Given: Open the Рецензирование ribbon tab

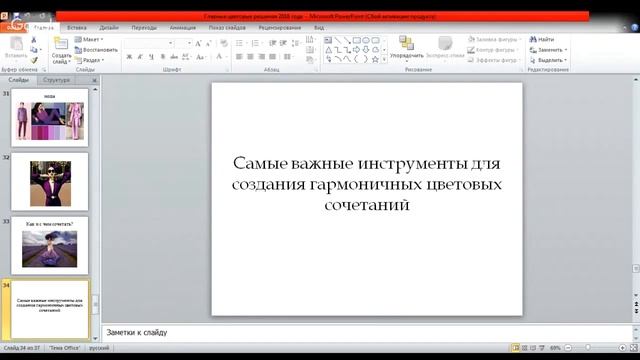Looking at the screenshot, I should tap(280, 28).
